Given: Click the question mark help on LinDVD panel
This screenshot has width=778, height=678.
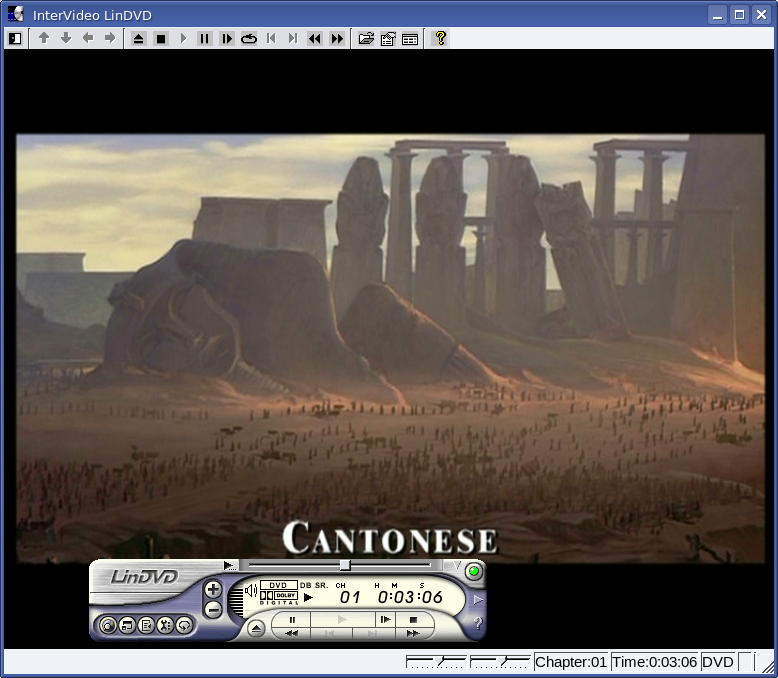Looking at the screenshot, I should 477,623.
